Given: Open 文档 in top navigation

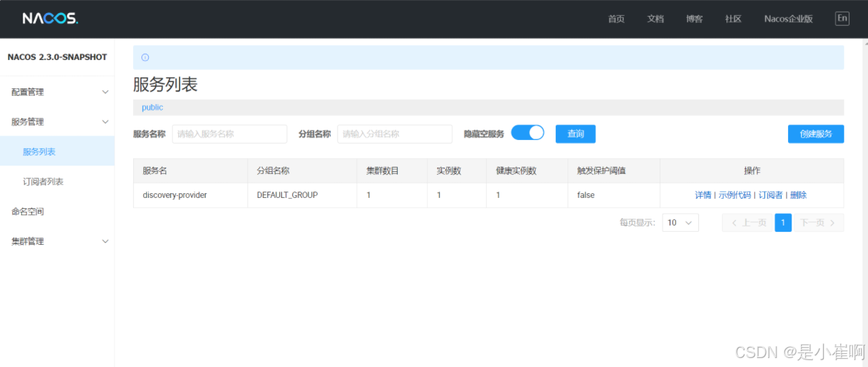Looking at the screenshot, I should [655, 19].
